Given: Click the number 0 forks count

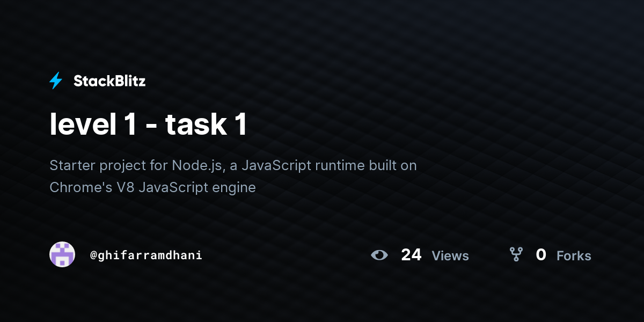Looking at the screenshot, I should (x=541, y=255).
